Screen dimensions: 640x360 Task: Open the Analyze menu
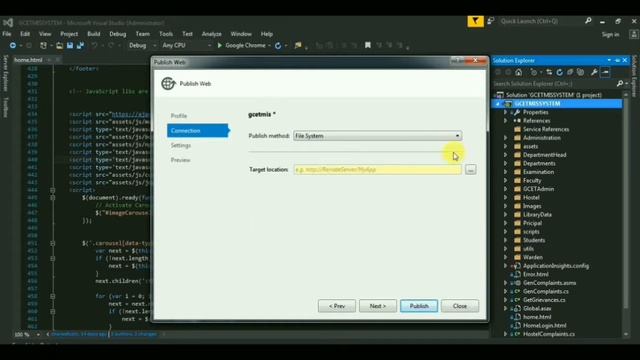pos(211,34)
